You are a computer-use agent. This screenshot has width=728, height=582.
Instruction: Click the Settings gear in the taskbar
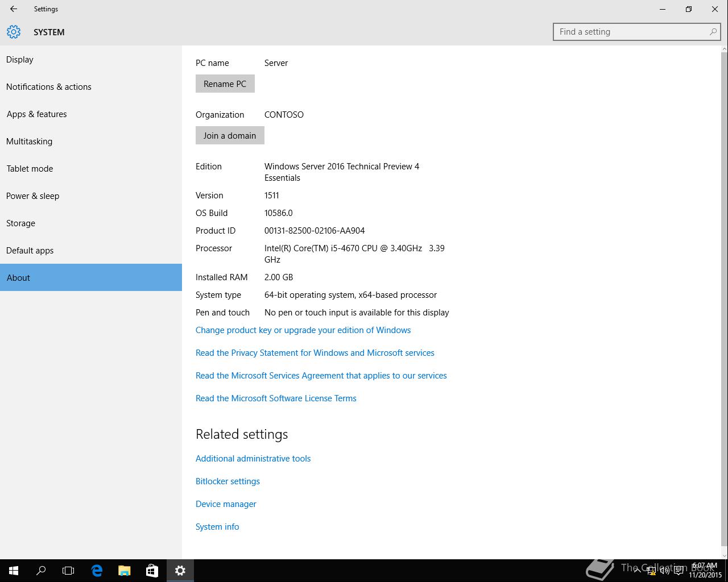click(x=180, y=571)
